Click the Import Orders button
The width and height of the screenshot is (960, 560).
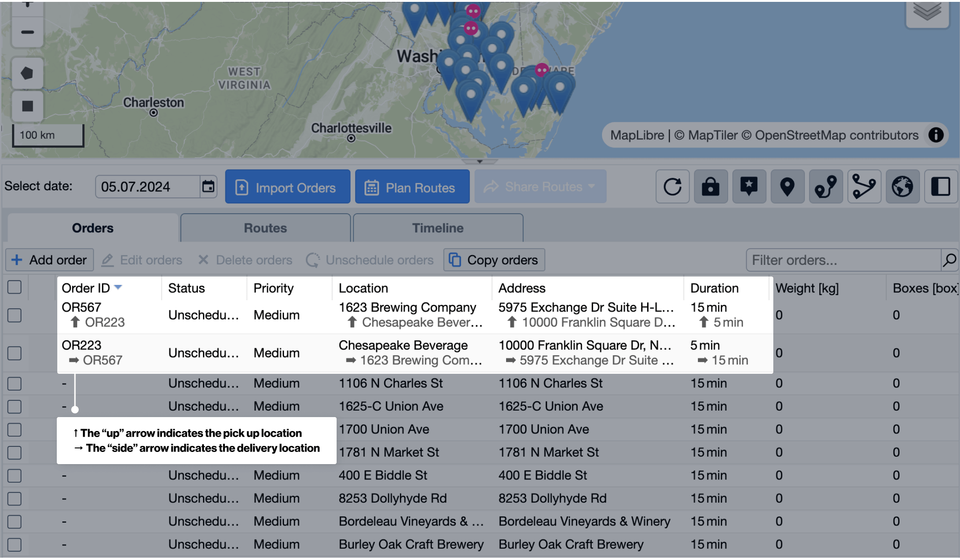click(x=287, y=187)
